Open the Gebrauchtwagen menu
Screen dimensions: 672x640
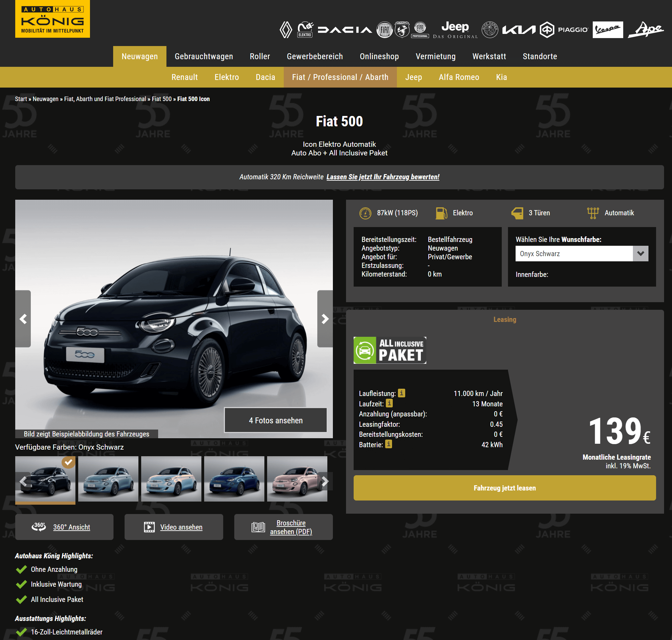point(204,56)
